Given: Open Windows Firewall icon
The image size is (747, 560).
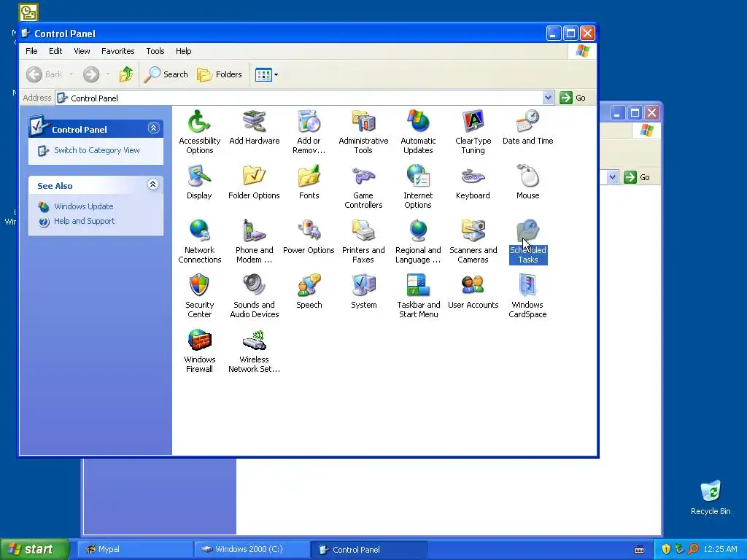Looking at the screenshot, I should tap(199, 351).
